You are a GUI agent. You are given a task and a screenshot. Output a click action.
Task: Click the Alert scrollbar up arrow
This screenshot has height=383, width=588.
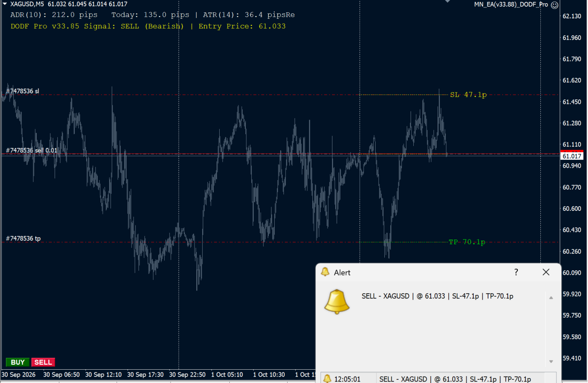(551, 297)
